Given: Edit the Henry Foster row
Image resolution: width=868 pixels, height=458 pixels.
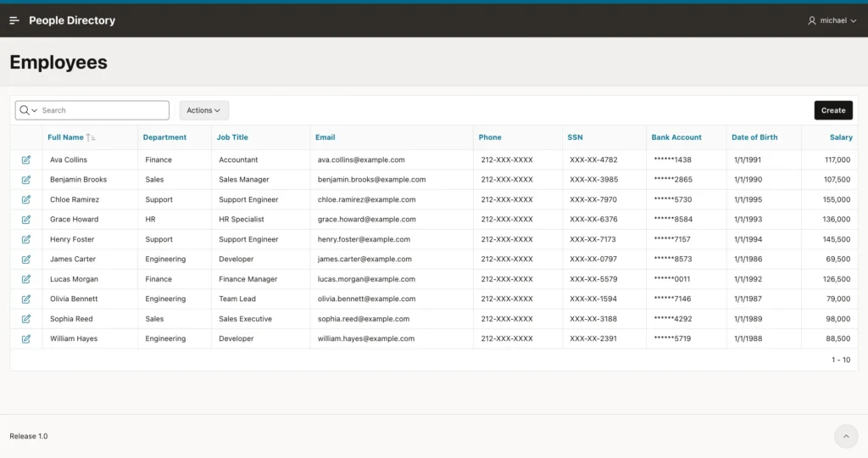Looking at the screenshot, I should pos(26,240).
